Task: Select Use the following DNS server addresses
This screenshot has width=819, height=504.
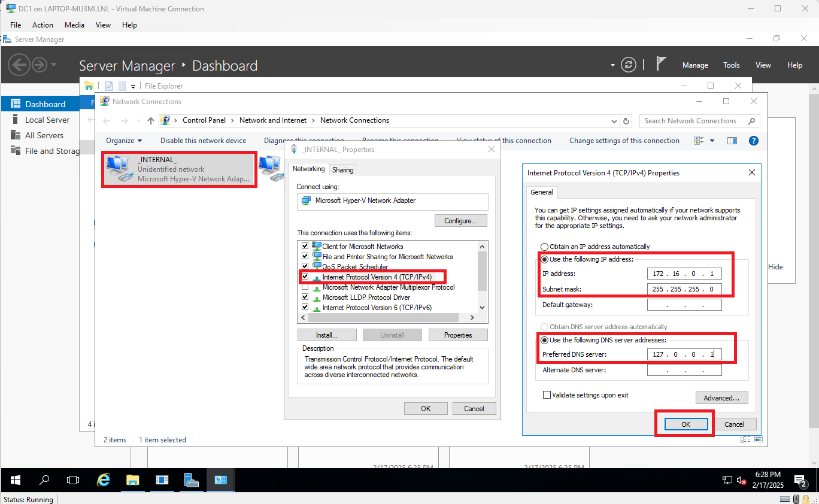Action: [x=544, y=340]
